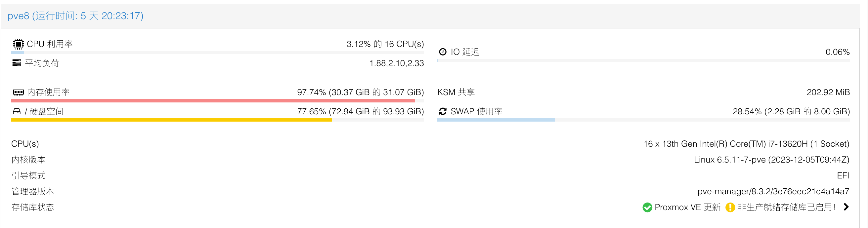This screenshot has width=868, height=228.
Task: Click the yellow disk space bar
Action: click(x=171, y=120)
